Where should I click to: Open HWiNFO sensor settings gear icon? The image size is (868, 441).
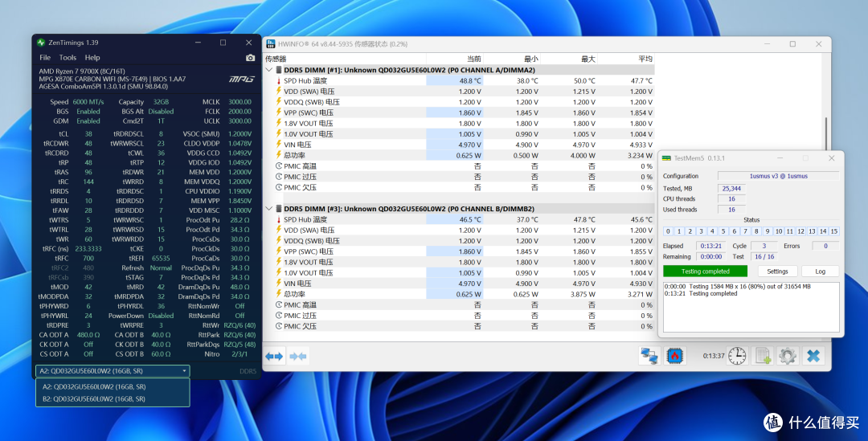788,356
